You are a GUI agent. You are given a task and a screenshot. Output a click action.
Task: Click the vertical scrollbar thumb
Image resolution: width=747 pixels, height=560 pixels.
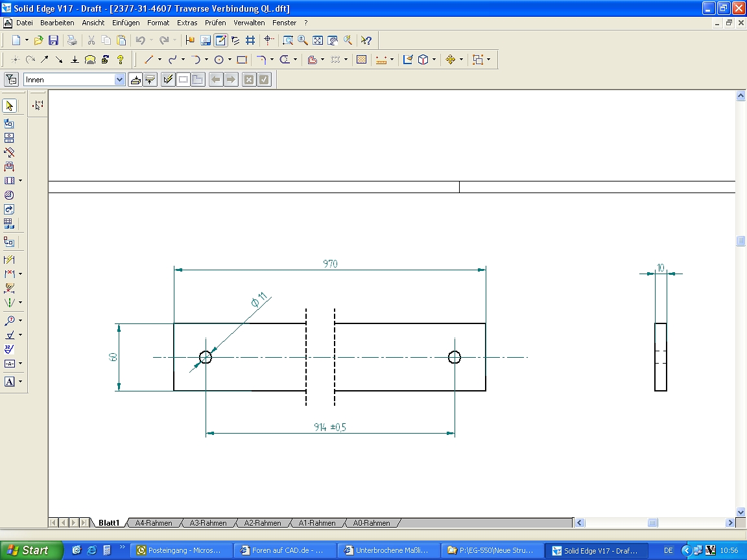(x=741, y=241)
